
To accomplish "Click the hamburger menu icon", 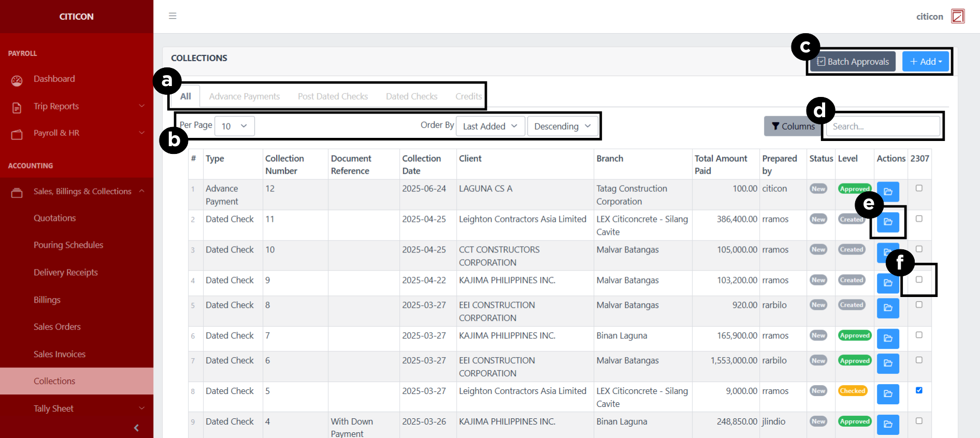I will [172, 16].
